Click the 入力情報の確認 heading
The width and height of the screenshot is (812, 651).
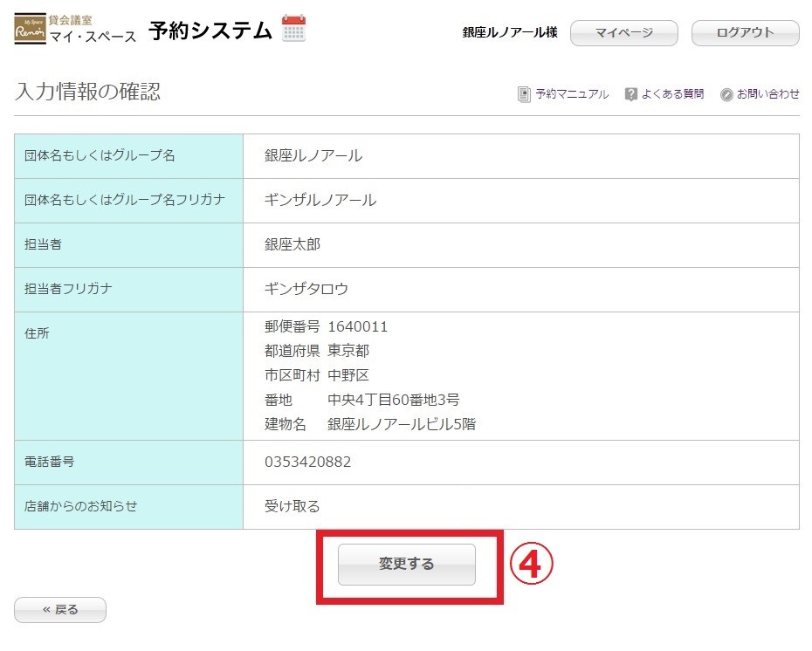[87, 93]
